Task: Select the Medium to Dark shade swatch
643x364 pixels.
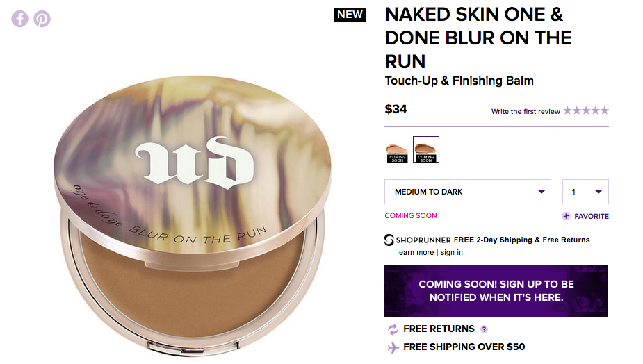Action: [x=426, y=149]
